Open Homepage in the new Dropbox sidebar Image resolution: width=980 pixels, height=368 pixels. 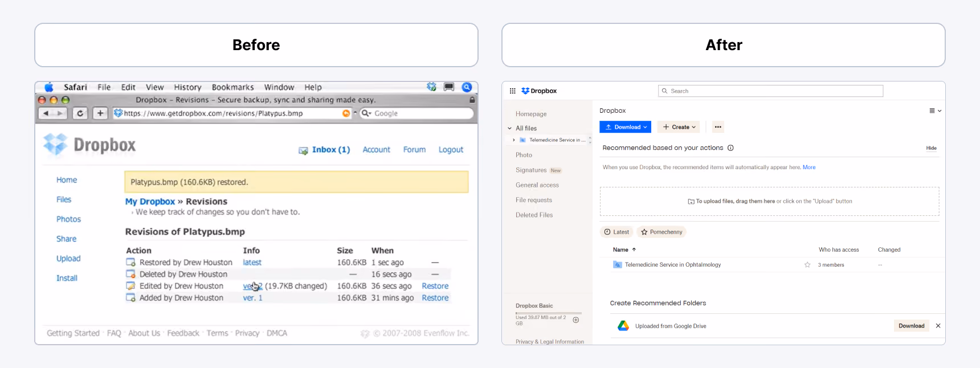[x=531, y=114]
